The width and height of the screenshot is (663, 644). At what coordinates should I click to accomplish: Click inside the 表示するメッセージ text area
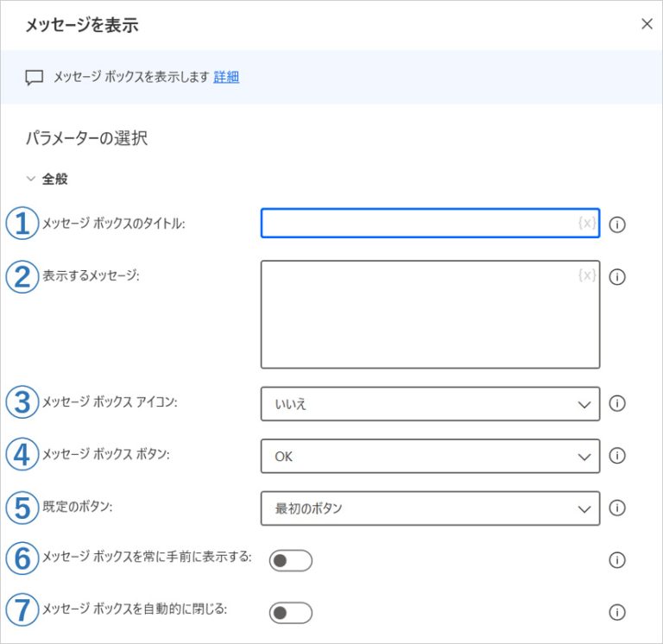[x=419, y=319]
